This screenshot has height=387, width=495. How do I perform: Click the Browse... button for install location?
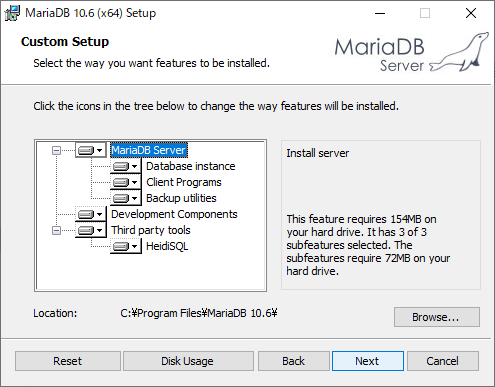tap(437, 317)
